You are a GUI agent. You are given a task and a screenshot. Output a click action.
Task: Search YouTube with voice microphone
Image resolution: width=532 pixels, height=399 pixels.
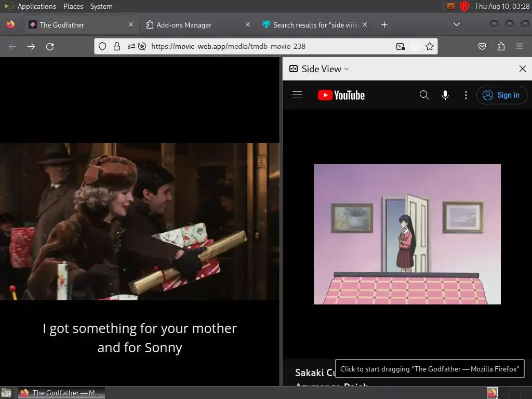[x=445, y=95]
